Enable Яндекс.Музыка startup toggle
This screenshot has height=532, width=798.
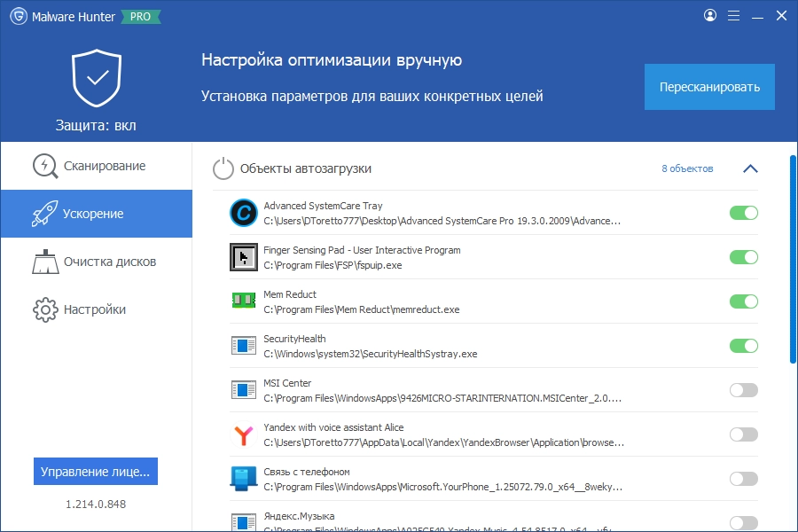[x=744, y=523]
